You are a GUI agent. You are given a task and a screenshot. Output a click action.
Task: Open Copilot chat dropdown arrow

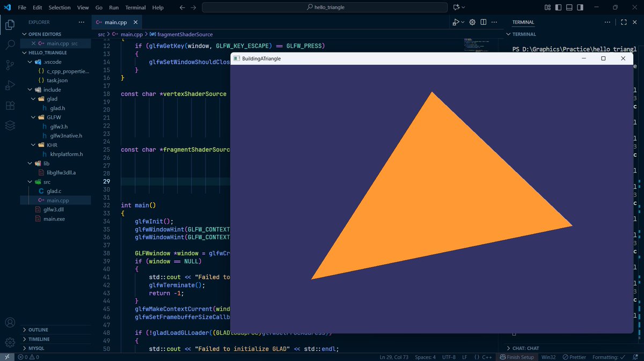click(x=464, y=8)
